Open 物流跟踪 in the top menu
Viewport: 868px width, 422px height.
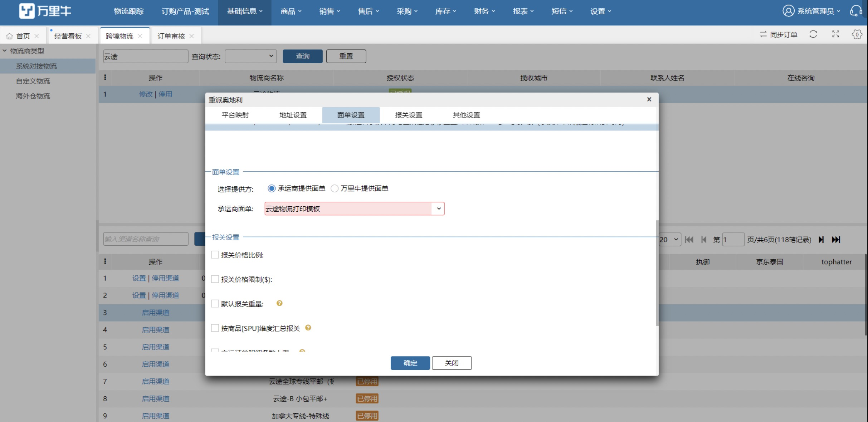tap(129, 11)
